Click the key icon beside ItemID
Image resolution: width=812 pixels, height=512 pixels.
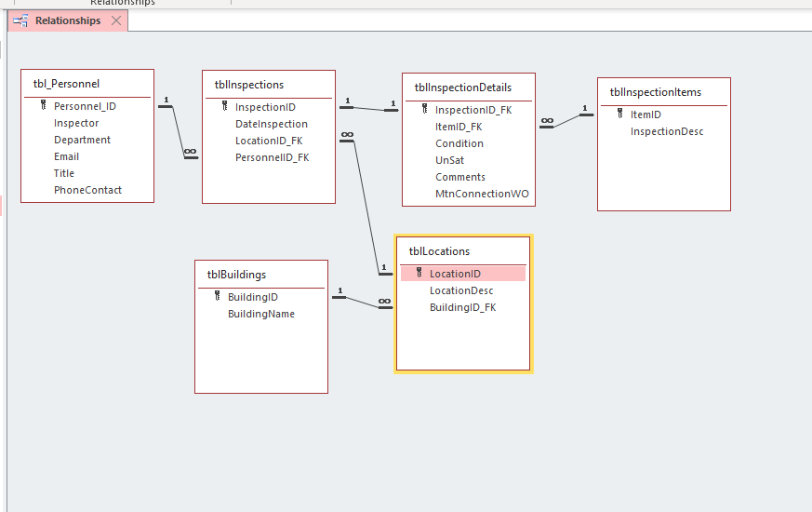619,114
